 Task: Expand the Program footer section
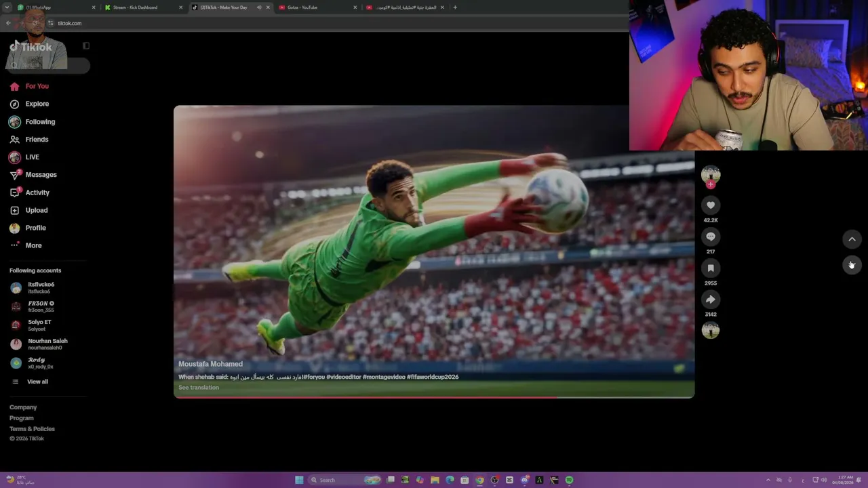point(22,418)
